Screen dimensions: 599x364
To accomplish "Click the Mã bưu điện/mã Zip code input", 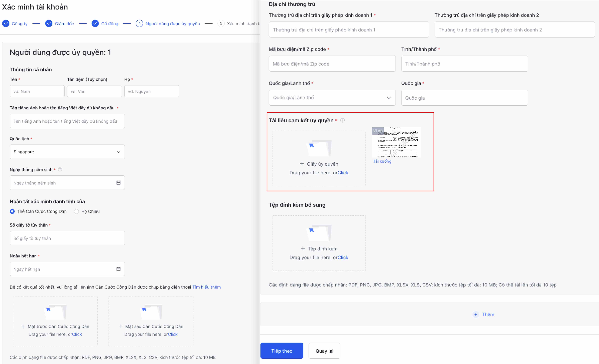I will coord(332,64).
